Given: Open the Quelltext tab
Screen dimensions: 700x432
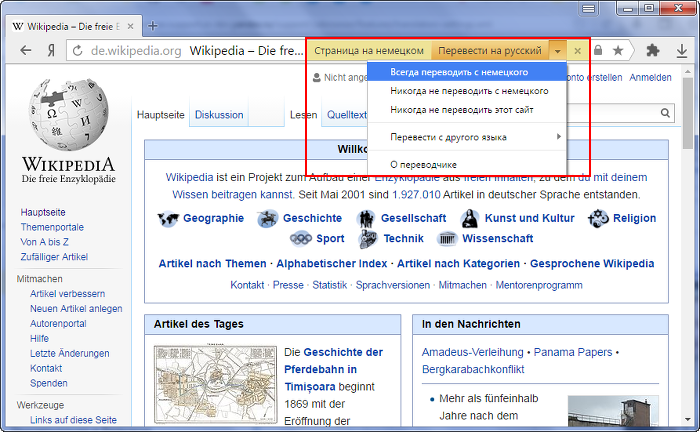Looking at the screenshot, I should coord(346,115).
